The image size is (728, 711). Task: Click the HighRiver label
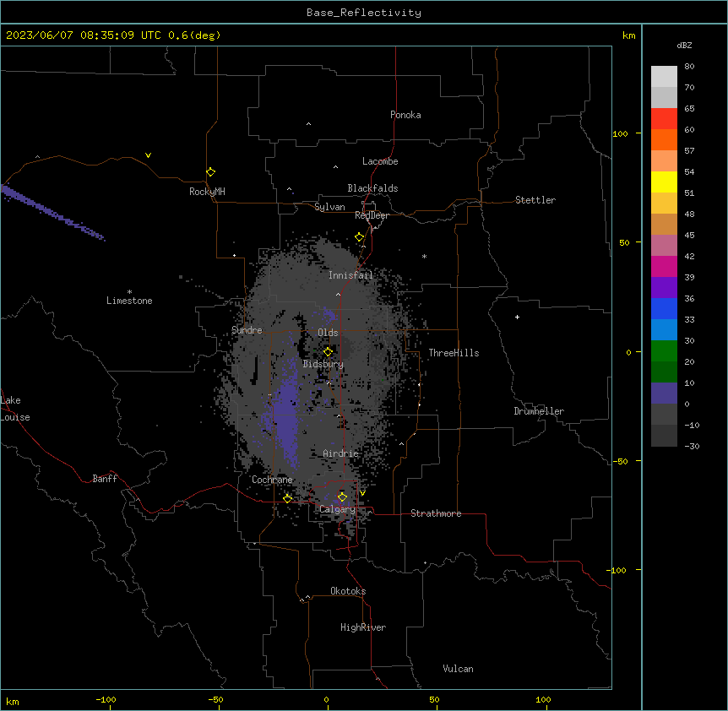click(363, 627)
